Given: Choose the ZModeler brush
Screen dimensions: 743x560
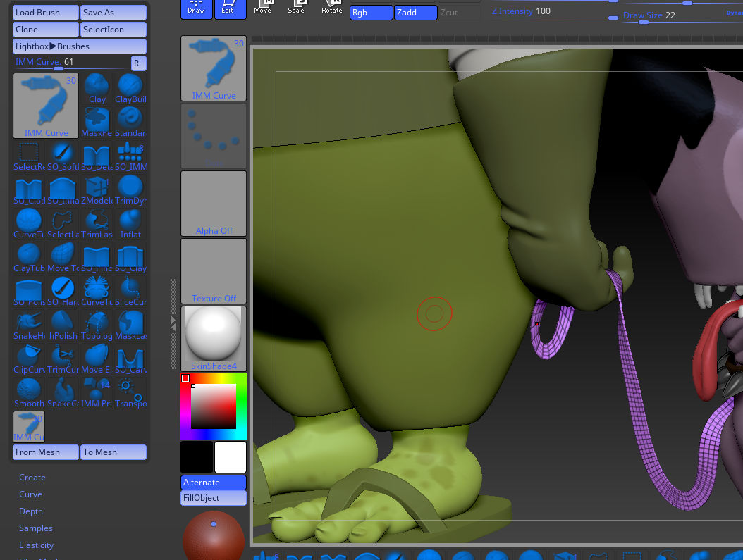Looking at the screenshot, I should click(x=97, y=189).
